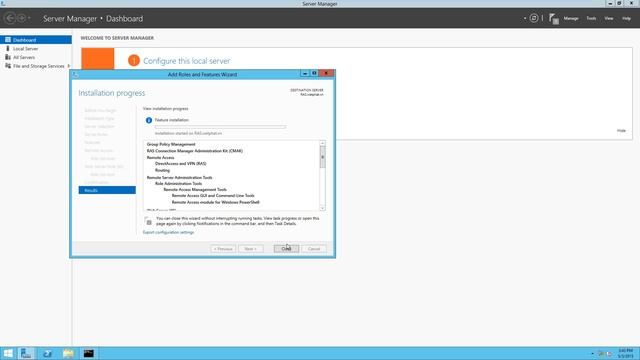Click the Windows Start button

pos(8,353)
